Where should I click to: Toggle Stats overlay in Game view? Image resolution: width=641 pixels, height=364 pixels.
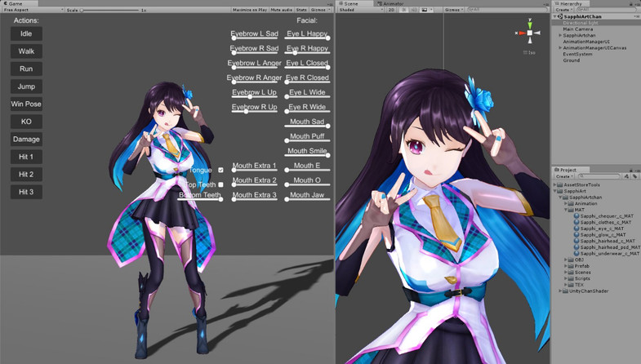[301, 10]
